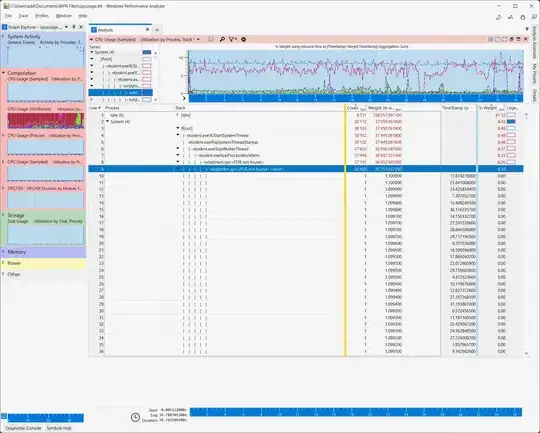Image resolution: width=540 pixels, height=433 pixels.
Task: Click the graph's time axis ruler
Action: (356, 98)
